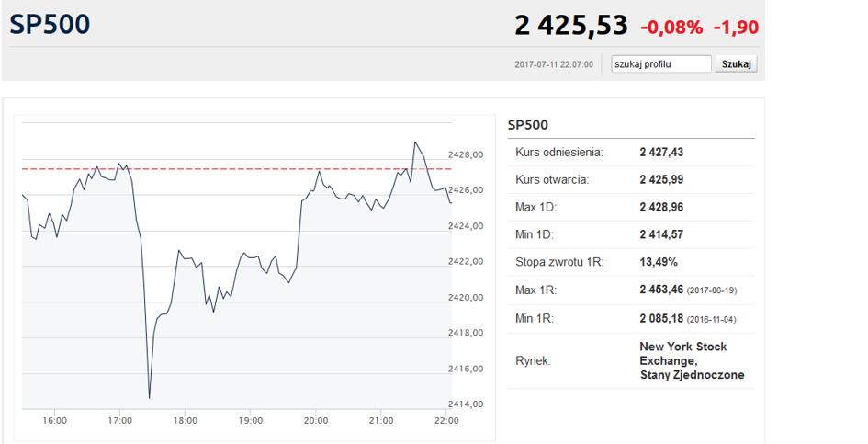The width and height of the screenshot is (868, 444).
Task: Click the red dashed reference line
Action: (x=237, y=168)
